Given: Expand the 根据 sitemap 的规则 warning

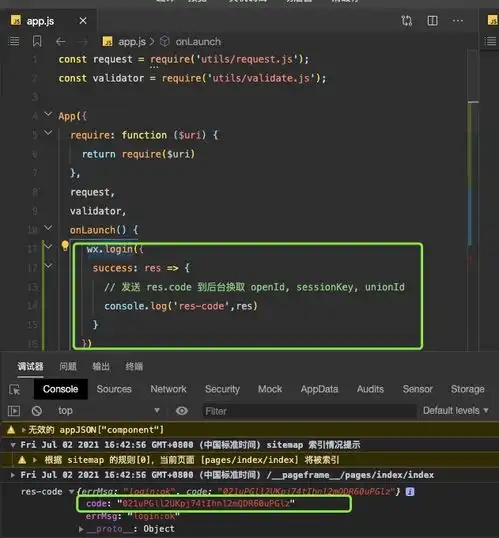Looking at the screenshot, I should (x=35, y=460).
